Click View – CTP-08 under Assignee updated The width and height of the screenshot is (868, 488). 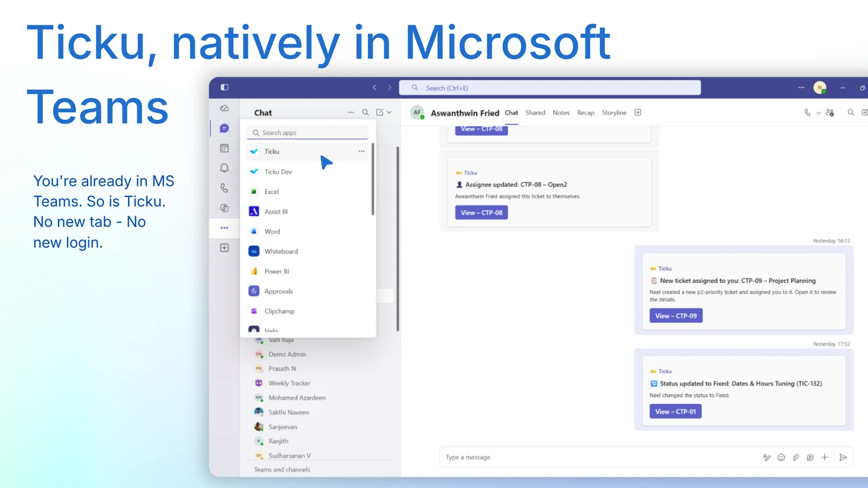pyautogui.click(x=481, y=213)
